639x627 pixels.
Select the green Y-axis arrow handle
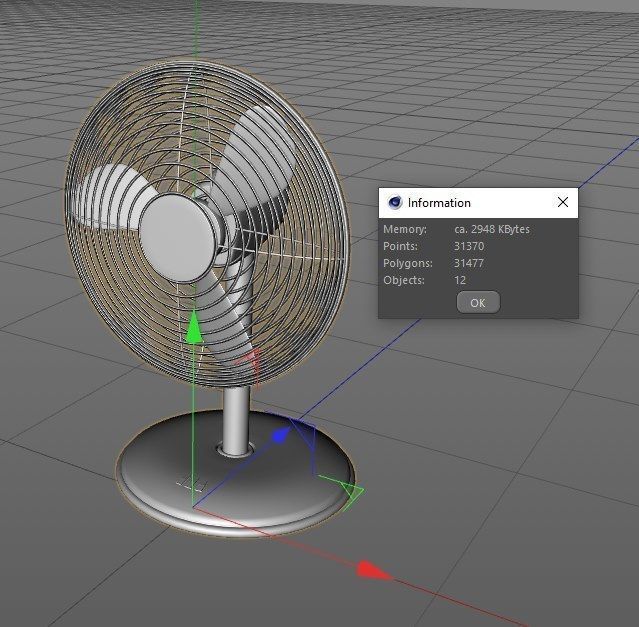tap(194, 327)
